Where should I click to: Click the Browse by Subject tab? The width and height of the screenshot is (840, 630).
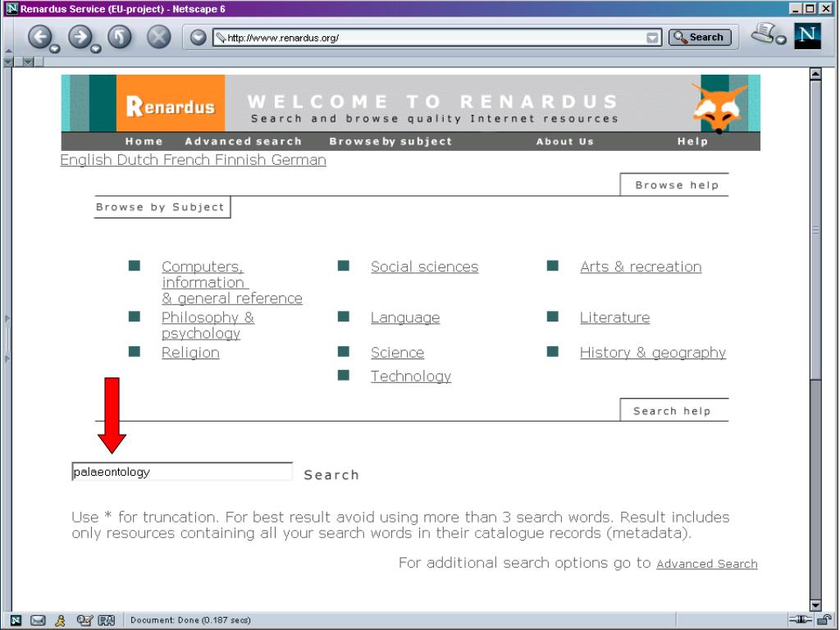pyautogui.click(x=162, y=207)
